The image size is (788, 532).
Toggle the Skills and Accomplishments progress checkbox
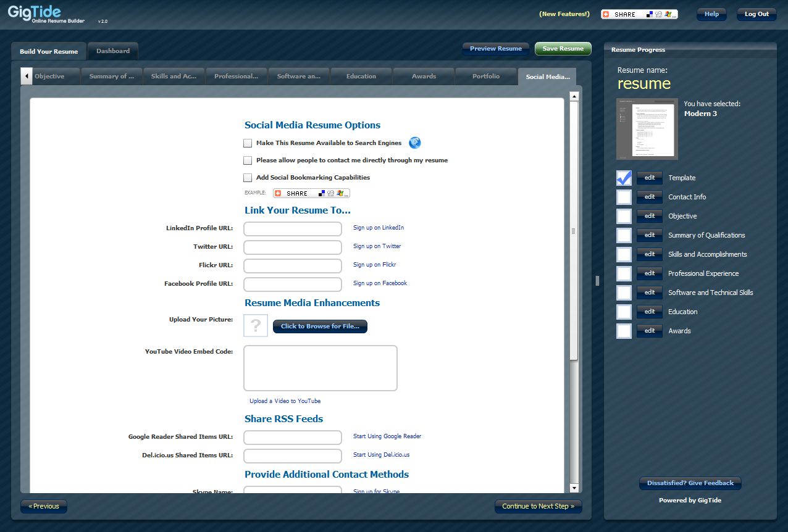(624, 254)
